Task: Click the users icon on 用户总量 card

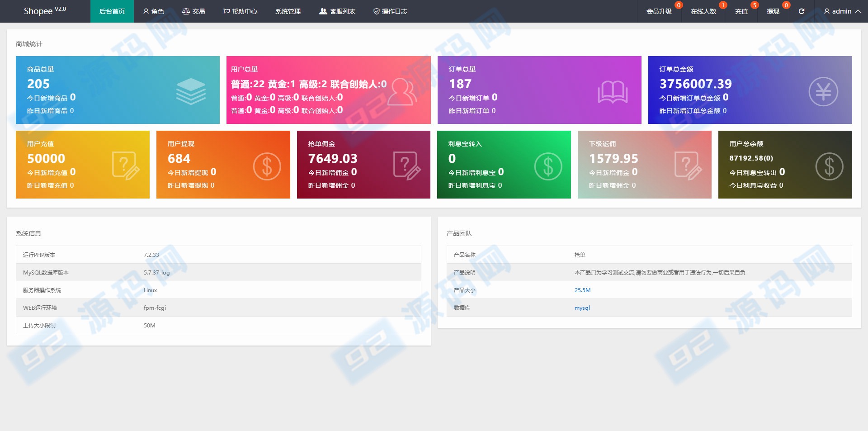Action: (401, 92)
